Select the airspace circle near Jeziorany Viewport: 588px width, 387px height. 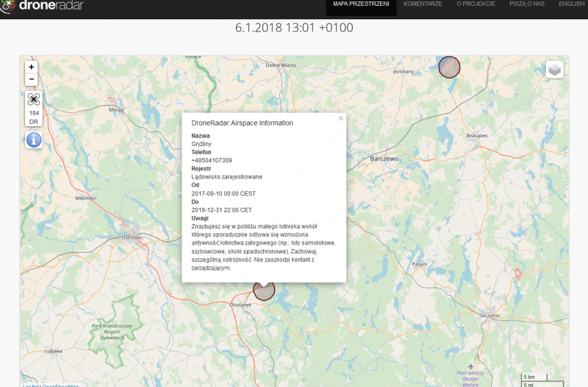[449, 67]
